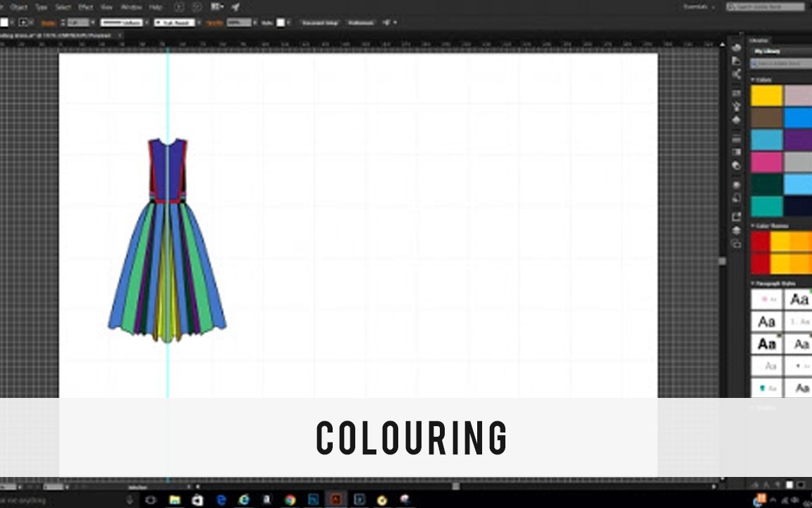Open the Swatches panel icon
This screenshot has height=508, width=812.
pyautogui.click(x=736, y=93)
